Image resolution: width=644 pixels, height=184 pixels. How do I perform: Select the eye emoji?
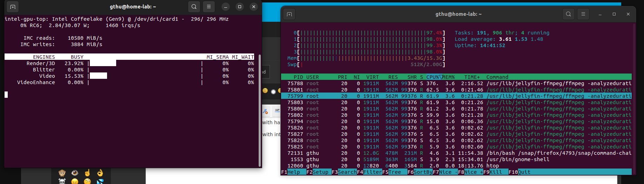coord(75,173)
